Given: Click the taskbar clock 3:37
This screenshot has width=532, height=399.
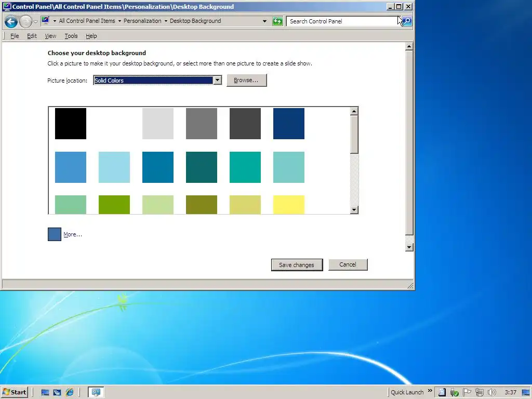Looking at the screenshot, I should click(x=511, y=393).
